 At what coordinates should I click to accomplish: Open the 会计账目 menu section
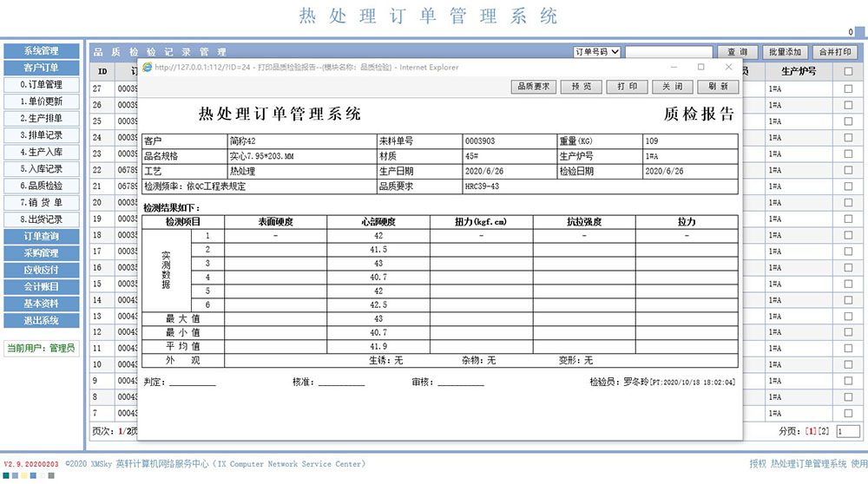click(x=42, y=286)
